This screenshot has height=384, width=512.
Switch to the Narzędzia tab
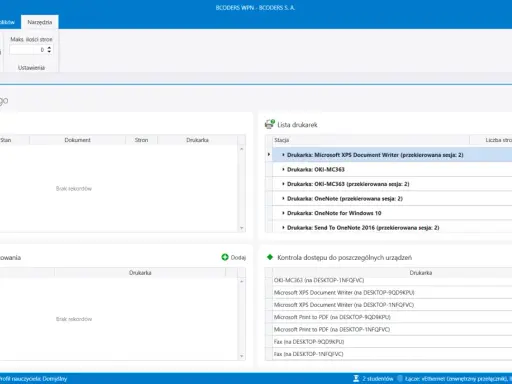[40, 22]
